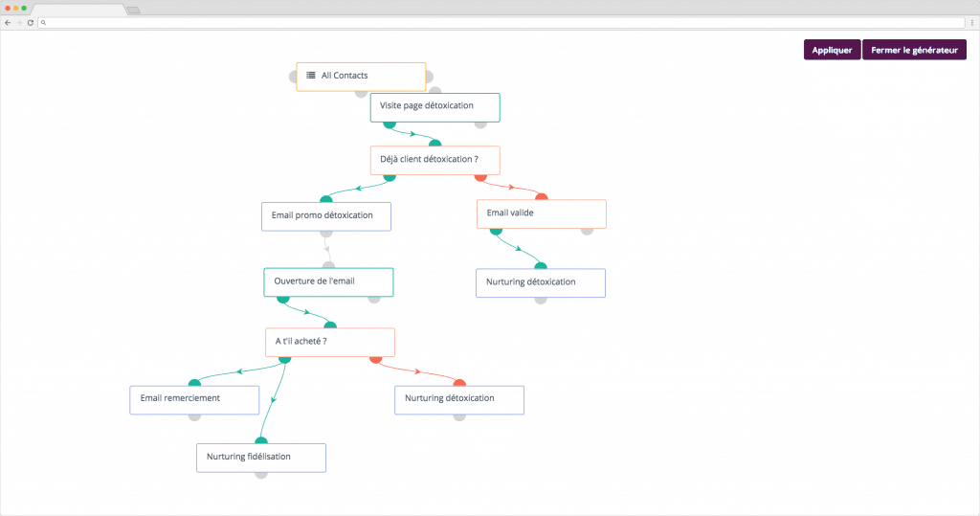Click red no connector under Déjà client détoxication
Screen dimensions: 980x516
tap(480, 178)
